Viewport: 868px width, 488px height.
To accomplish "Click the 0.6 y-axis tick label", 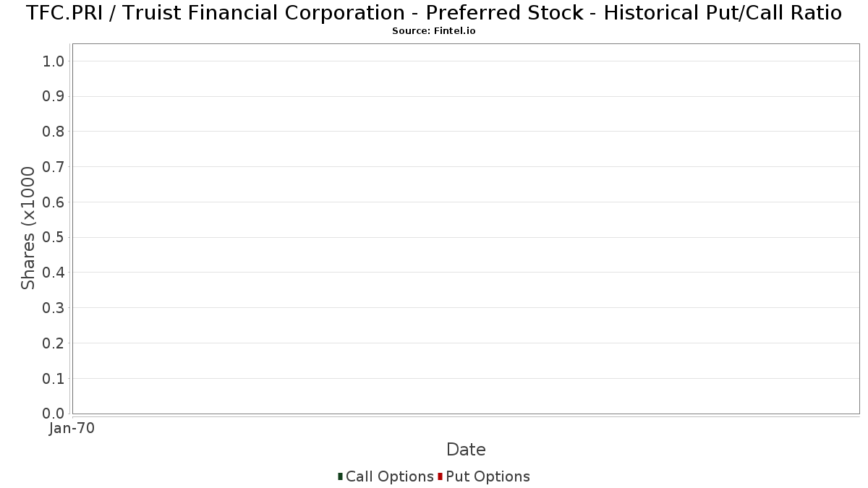I will pos(54,202).
